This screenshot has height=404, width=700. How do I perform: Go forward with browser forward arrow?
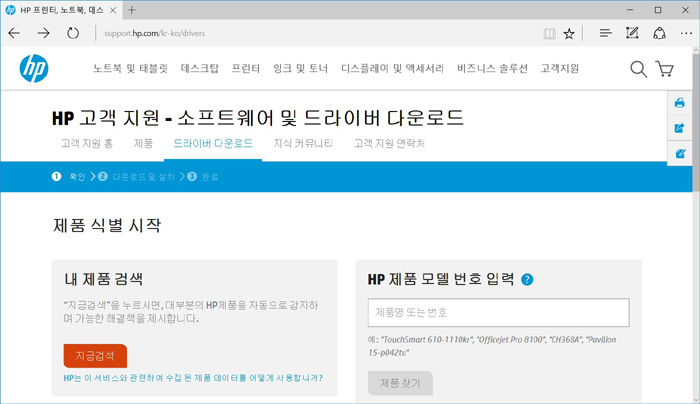pos(43,33)
